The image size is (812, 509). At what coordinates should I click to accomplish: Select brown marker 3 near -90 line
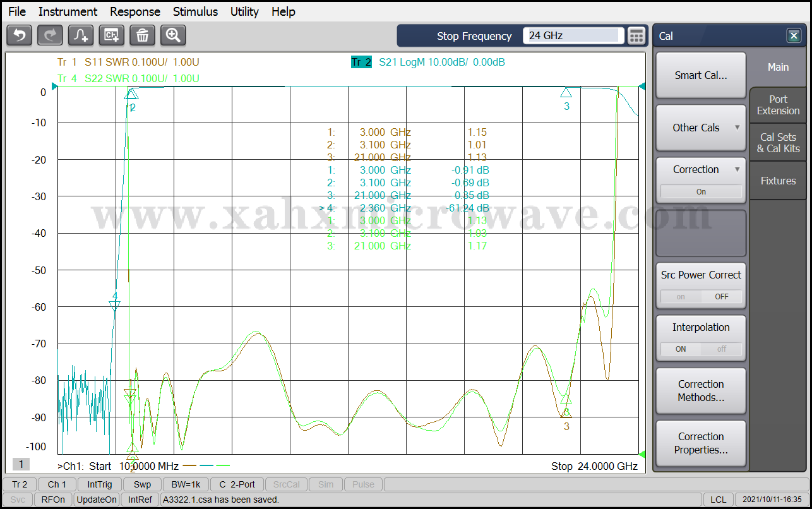566,413
